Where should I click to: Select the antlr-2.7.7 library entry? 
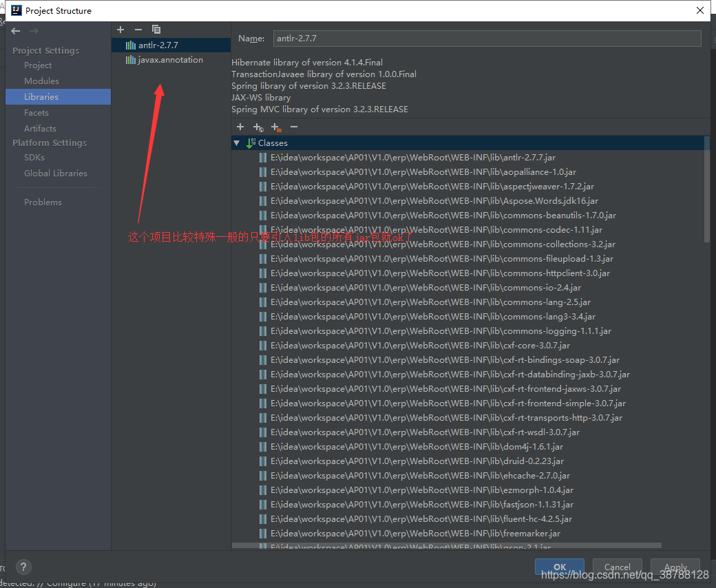[x=171, y=45]
